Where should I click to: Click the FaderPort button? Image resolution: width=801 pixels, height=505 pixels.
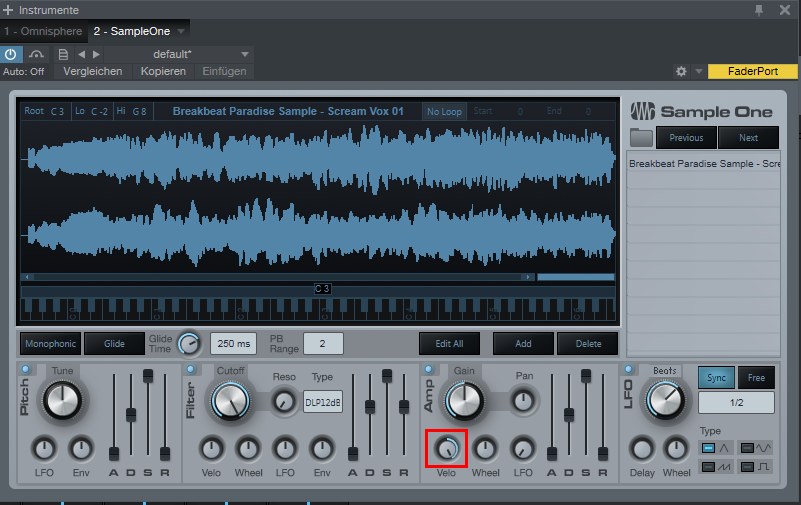click(752, 71)
